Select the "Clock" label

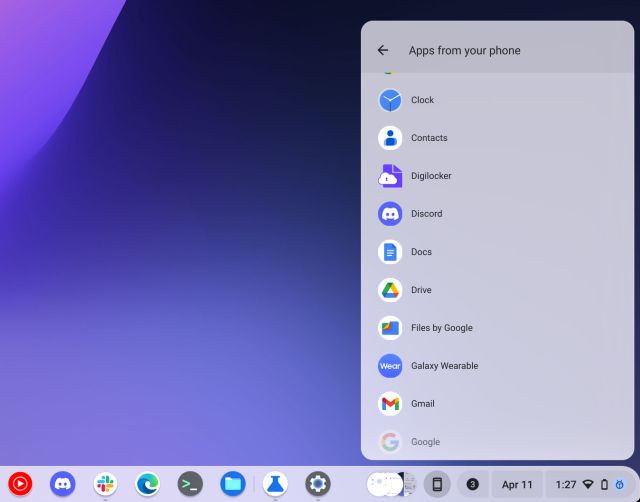pos(422,100)
